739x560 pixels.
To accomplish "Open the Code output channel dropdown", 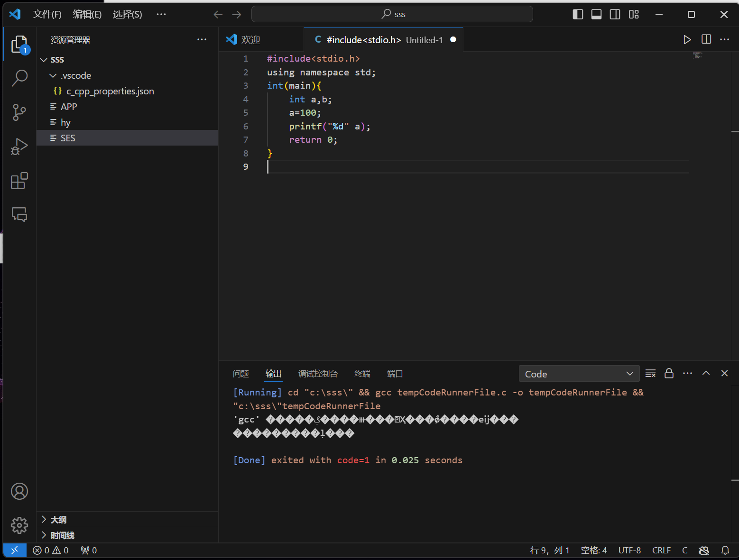I will click(579, 374).
